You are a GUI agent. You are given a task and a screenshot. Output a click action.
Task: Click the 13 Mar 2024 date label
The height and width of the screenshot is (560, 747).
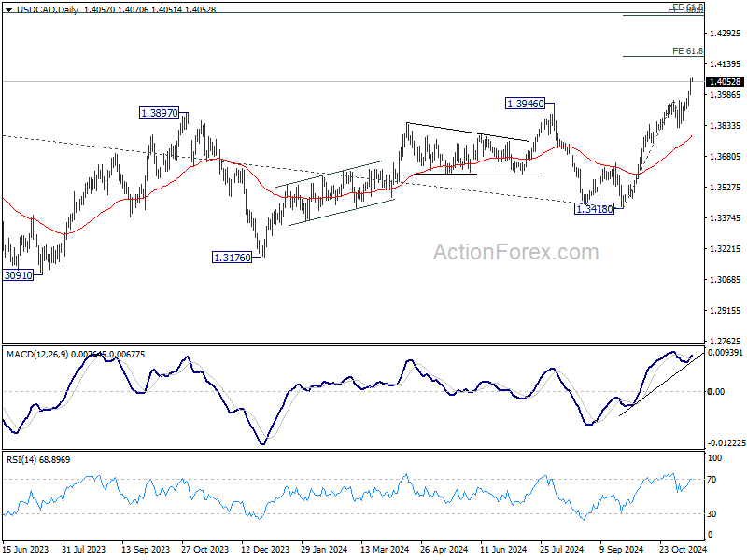click(385, 549)
